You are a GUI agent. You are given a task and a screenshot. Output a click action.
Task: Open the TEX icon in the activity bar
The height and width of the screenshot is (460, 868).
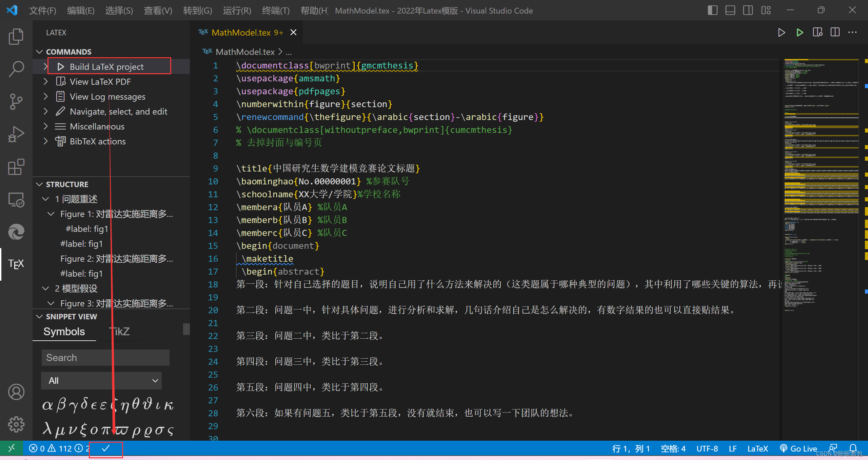pos(16,264)
